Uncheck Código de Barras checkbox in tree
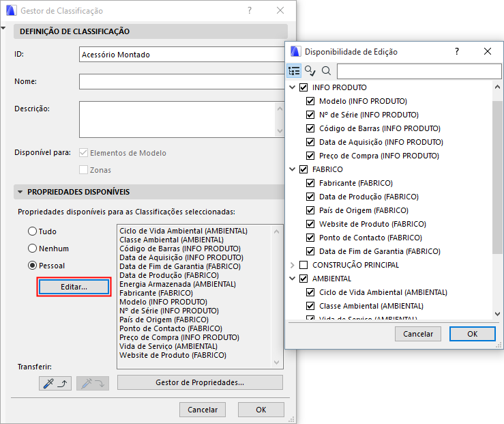Viewport: 504px width, 424px height. [x=310, y=128]
